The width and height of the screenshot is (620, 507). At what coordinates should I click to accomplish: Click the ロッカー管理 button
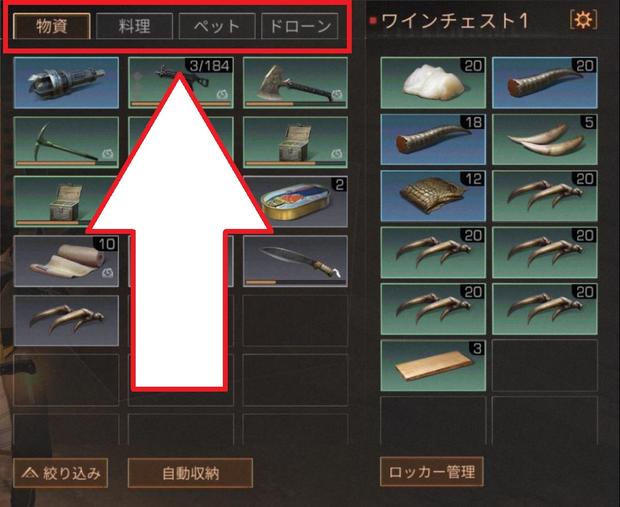(431, 471)
